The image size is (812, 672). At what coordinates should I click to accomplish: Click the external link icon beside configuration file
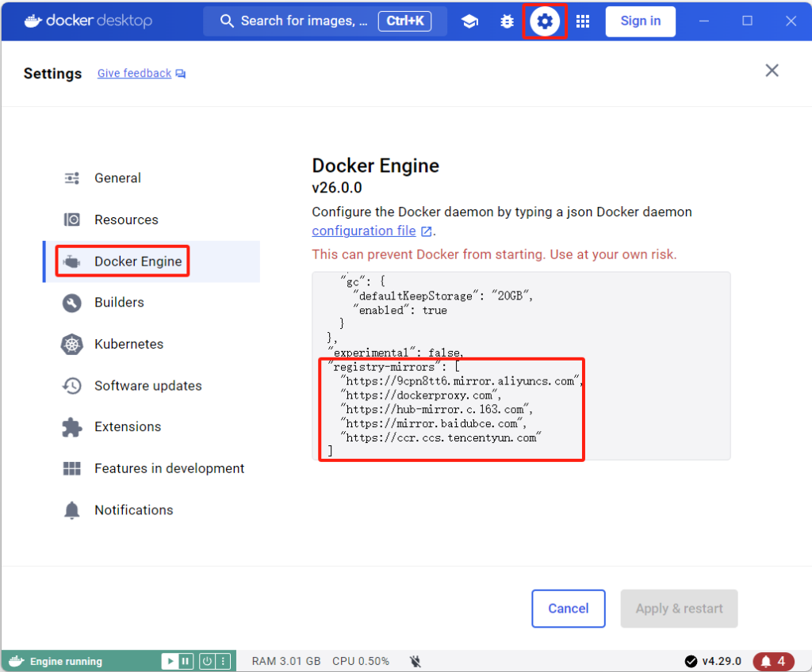426,231
